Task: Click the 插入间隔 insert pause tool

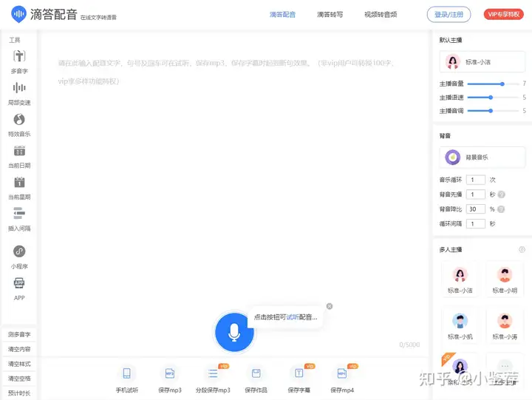Action: (19, 219)
